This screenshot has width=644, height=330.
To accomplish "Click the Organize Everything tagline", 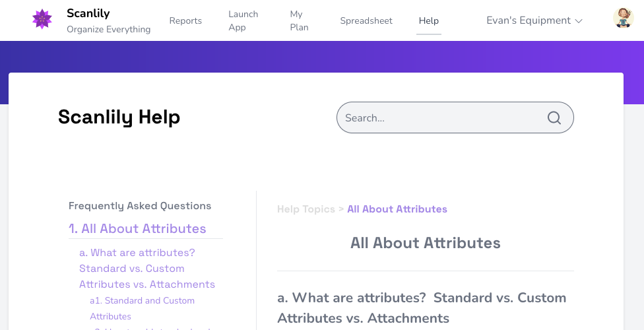I will pyautogui.click(x=108, y=29).
